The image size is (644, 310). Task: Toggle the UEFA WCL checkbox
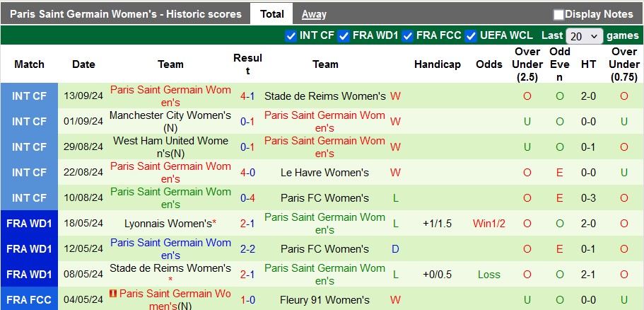[470, 35]
